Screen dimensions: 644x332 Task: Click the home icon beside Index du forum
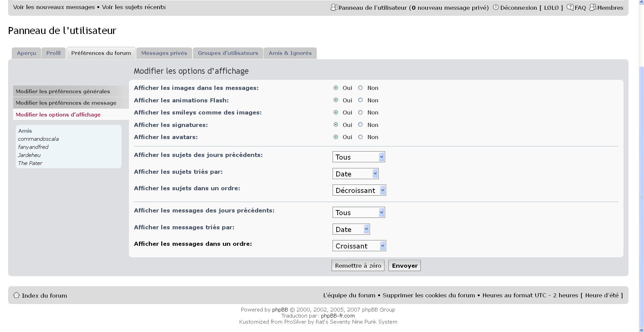[x=16, y=295]
